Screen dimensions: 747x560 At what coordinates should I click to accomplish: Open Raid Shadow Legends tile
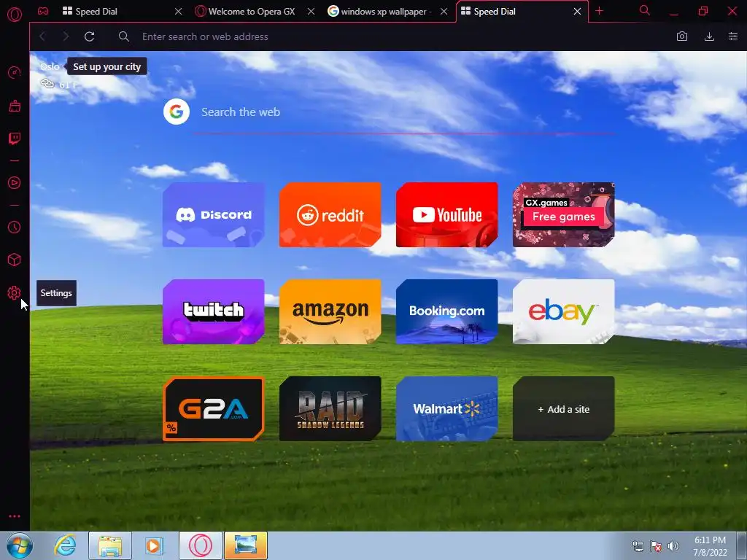(x=330, y=408)
